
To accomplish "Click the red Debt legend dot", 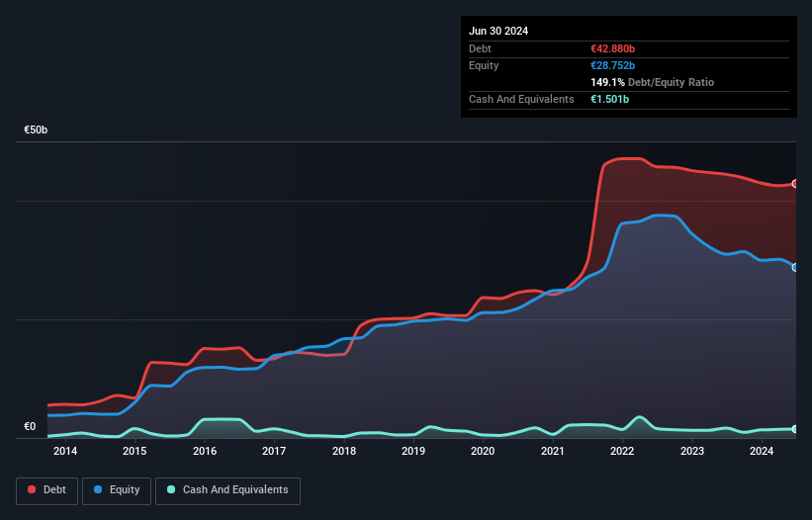I will point(32,489).
